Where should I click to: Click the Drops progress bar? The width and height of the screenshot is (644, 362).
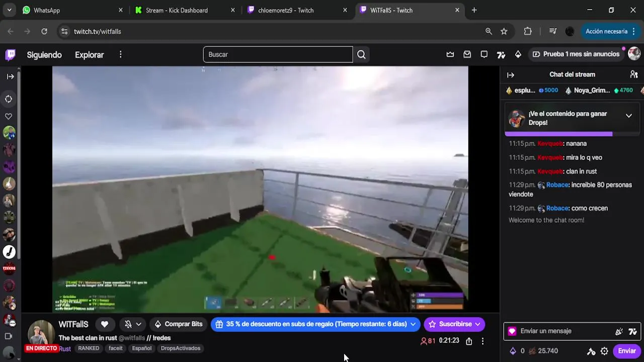[572, 134]
